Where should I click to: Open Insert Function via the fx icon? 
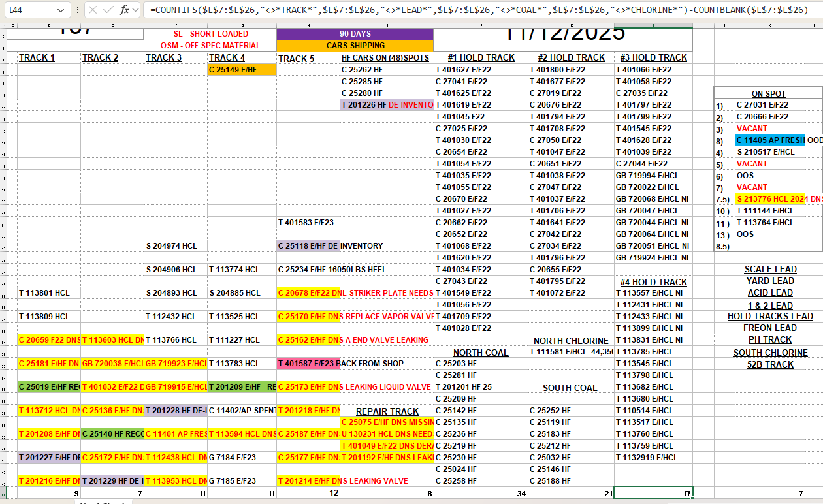tap(124, 10)
